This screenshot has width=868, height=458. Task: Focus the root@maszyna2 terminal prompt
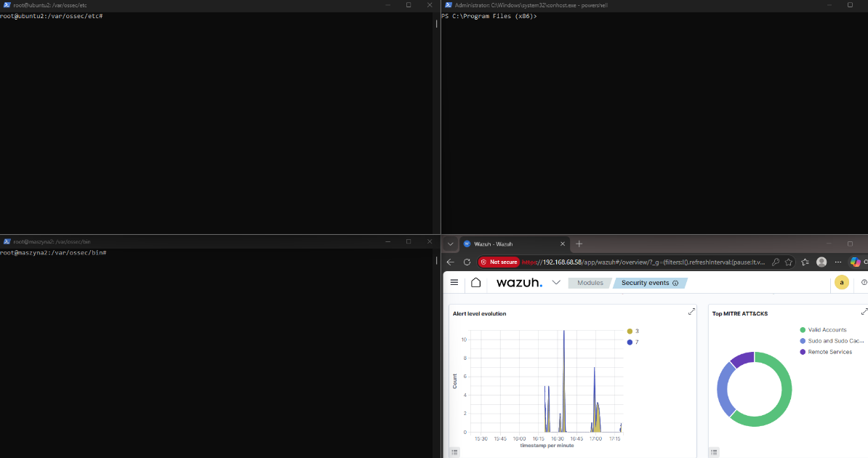click(x=53, y=252)
